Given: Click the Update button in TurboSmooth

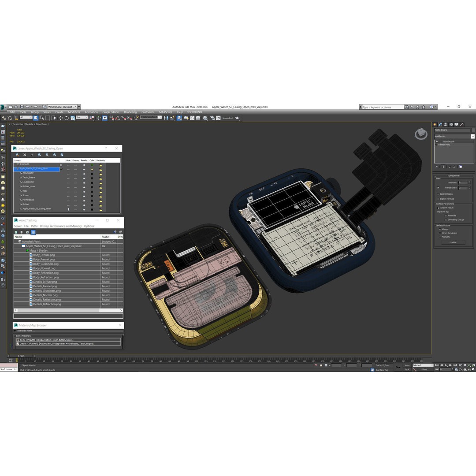Looking at the screenshot, I should click(454, 242).
